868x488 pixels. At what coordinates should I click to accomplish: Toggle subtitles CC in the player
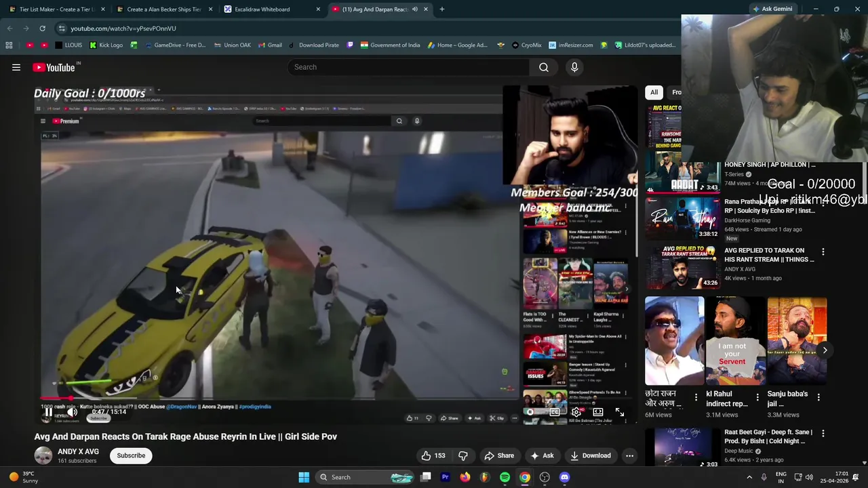[x=555, y=411]
